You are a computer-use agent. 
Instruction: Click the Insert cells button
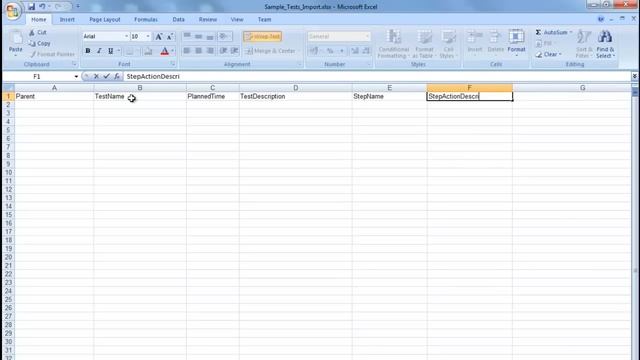pos(475,43)
